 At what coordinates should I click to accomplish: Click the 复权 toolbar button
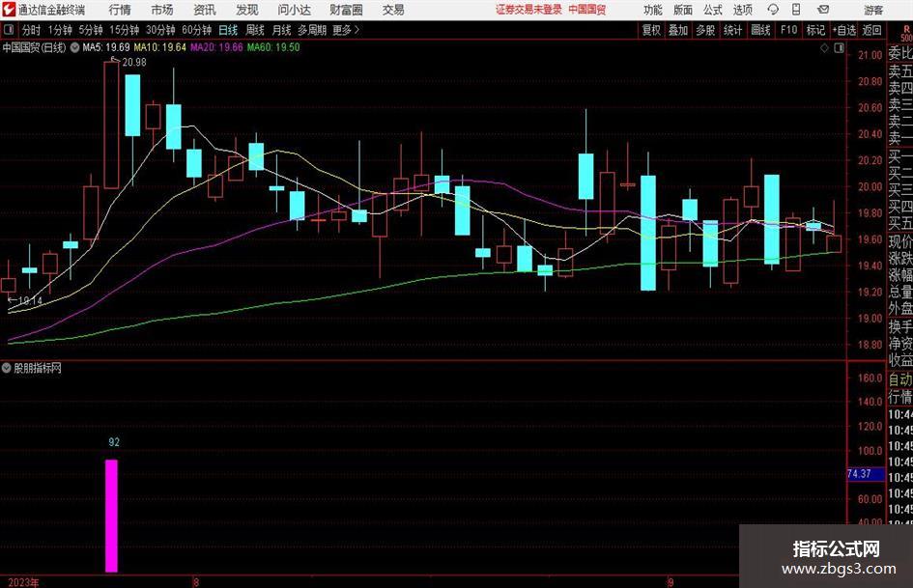651,30
